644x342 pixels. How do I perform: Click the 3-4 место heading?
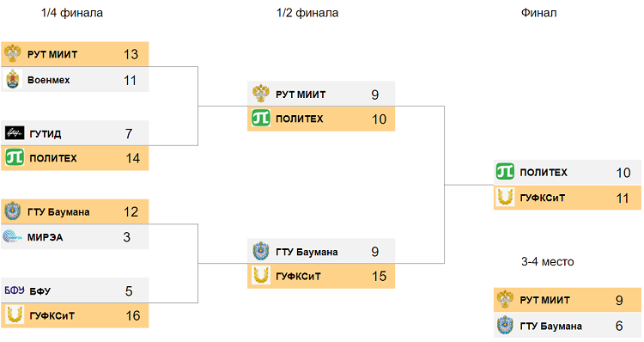548,262
